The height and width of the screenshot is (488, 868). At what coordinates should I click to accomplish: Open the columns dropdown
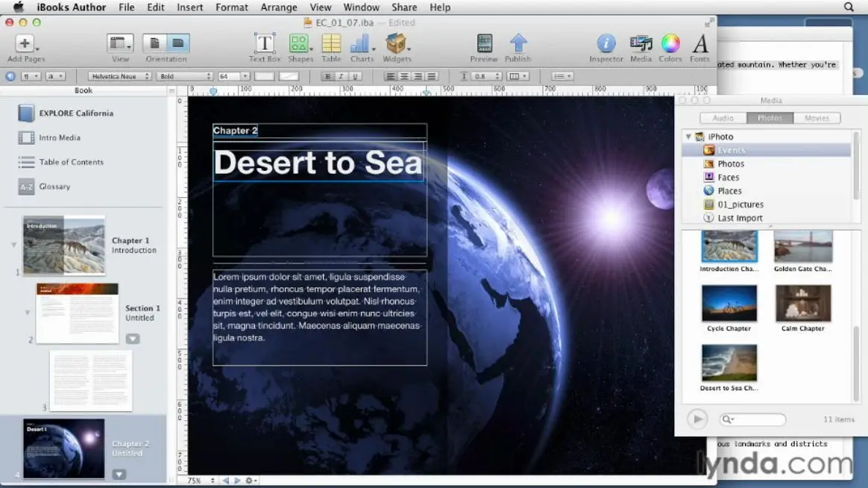[x=518, y=76]
